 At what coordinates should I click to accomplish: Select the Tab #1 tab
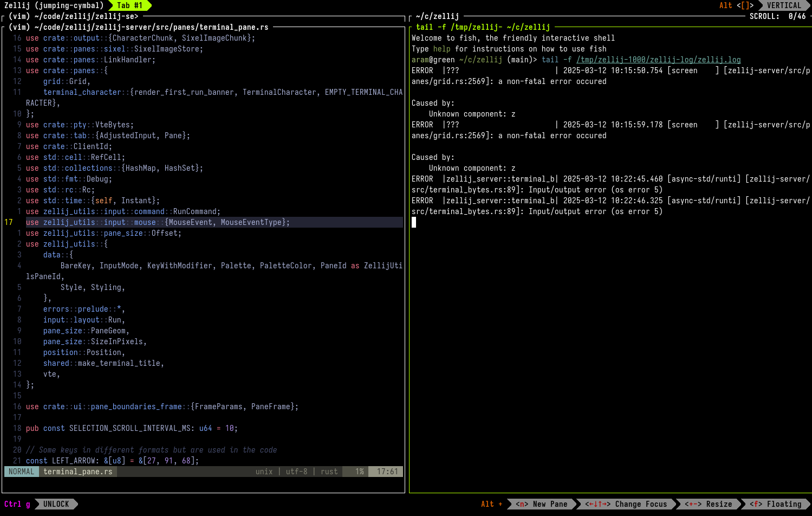point(130,5)
